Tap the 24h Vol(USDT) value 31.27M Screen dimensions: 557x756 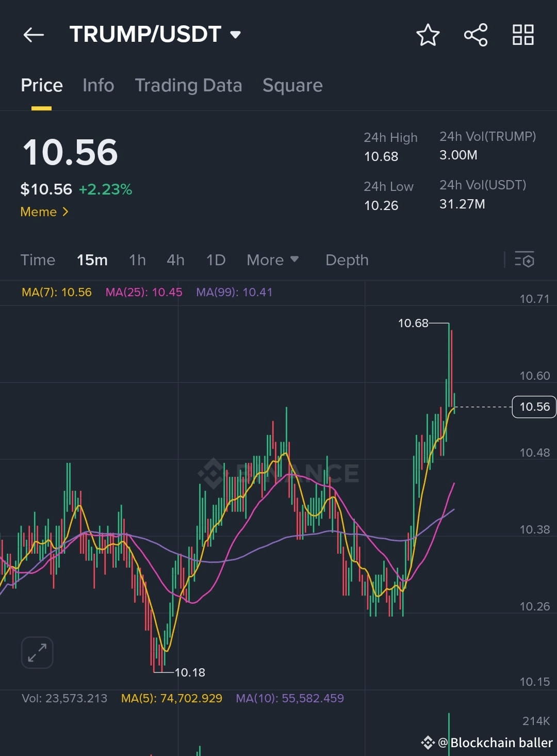point(462,204)
